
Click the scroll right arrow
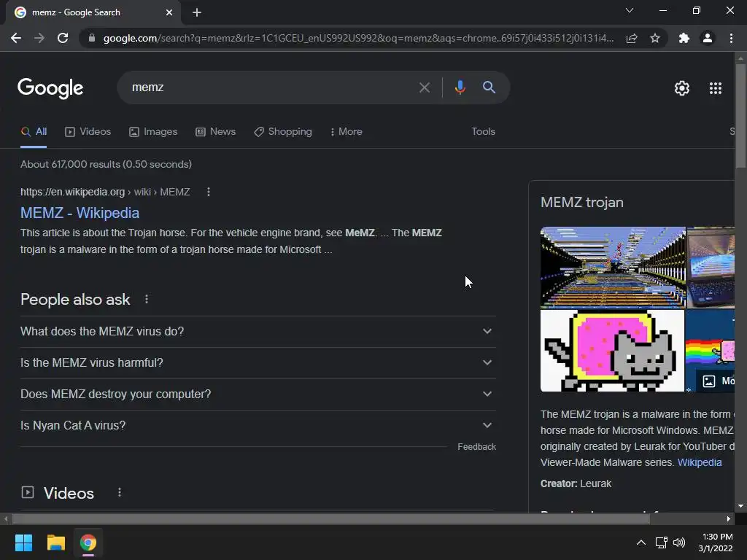click(729, 518)
